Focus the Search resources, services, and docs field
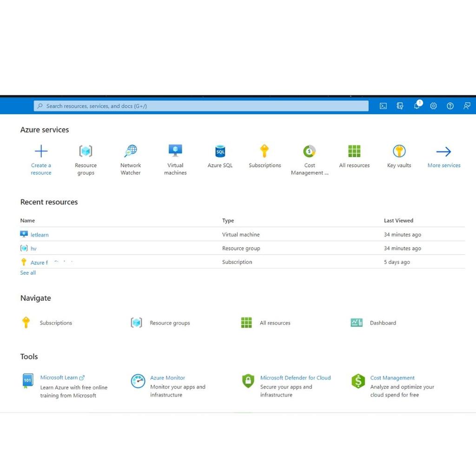 click(201, 106)
